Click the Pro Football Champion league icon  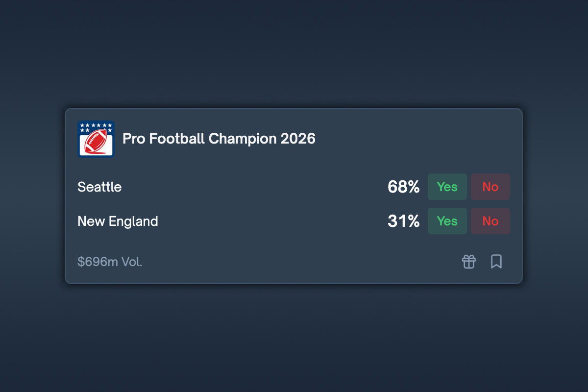coord(95,139)
